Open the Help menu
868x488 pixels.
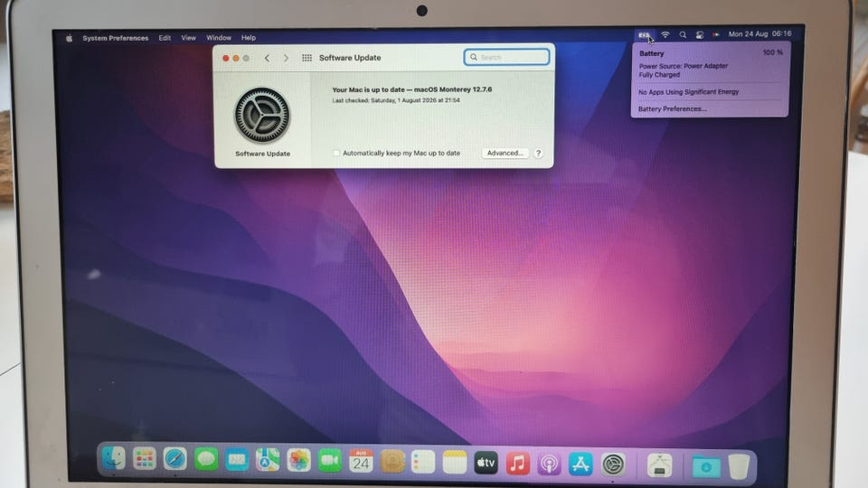click(x=249, y=38)
